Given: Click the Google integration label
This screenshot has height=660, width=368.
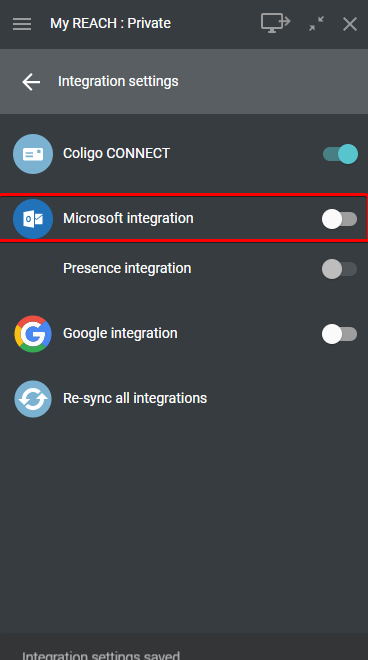Looking at the screenshot, I should [x=120, y=333].
